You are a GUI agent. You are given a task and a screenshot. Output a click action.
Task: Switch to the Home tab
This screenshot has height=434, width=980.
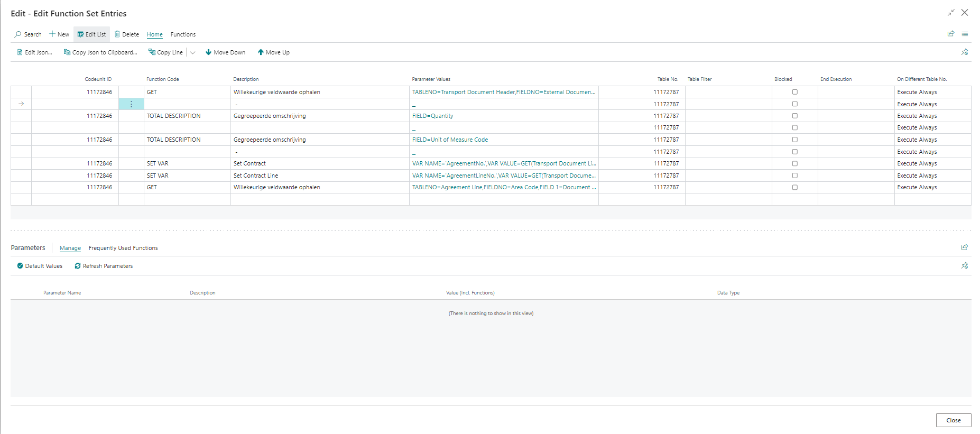pos(155,34)
